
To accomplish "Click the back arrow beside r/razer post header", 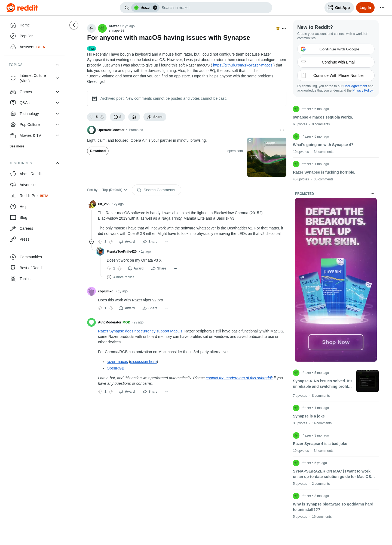I will 91,28.
